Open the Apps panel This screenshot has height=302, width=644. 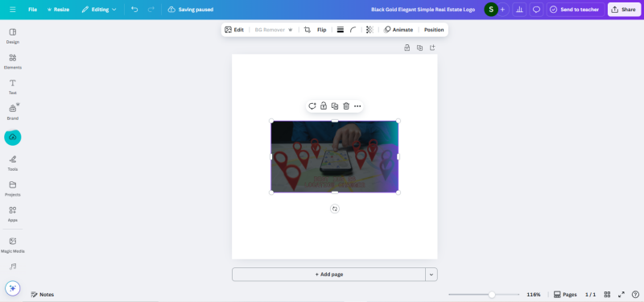(13, 214)
